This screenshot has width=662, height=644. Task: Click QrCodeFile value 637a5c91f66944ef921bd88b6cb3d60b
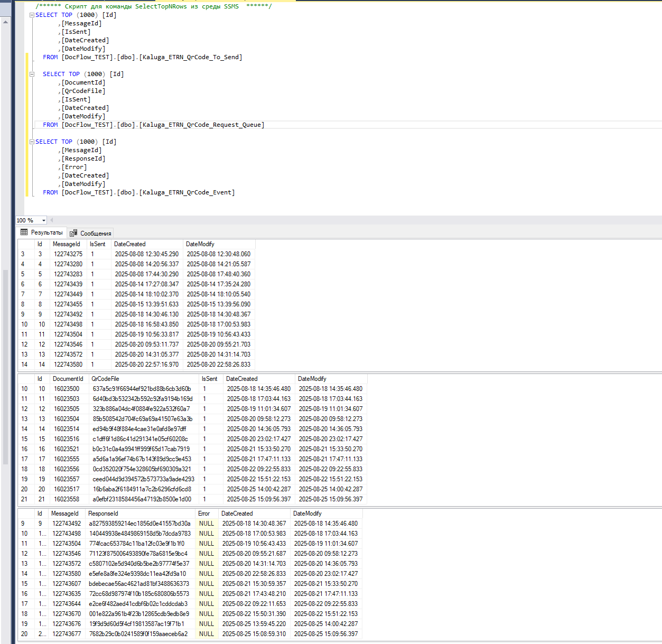(x=144, y=389)
